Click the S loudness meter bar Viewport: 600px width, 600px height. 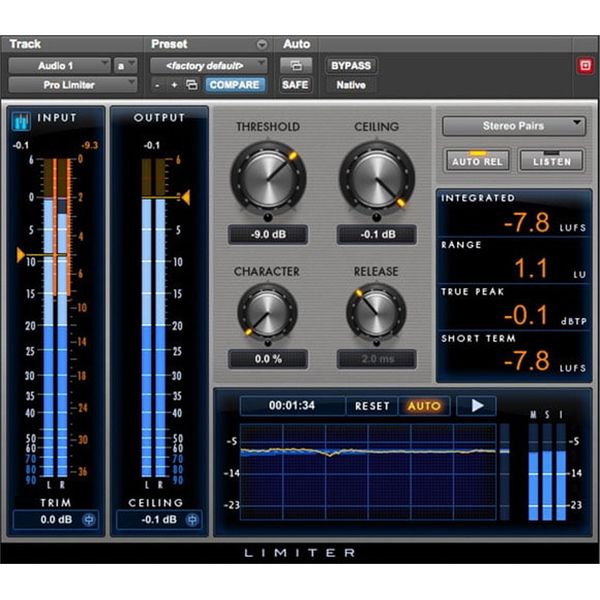tap(547, 471)
